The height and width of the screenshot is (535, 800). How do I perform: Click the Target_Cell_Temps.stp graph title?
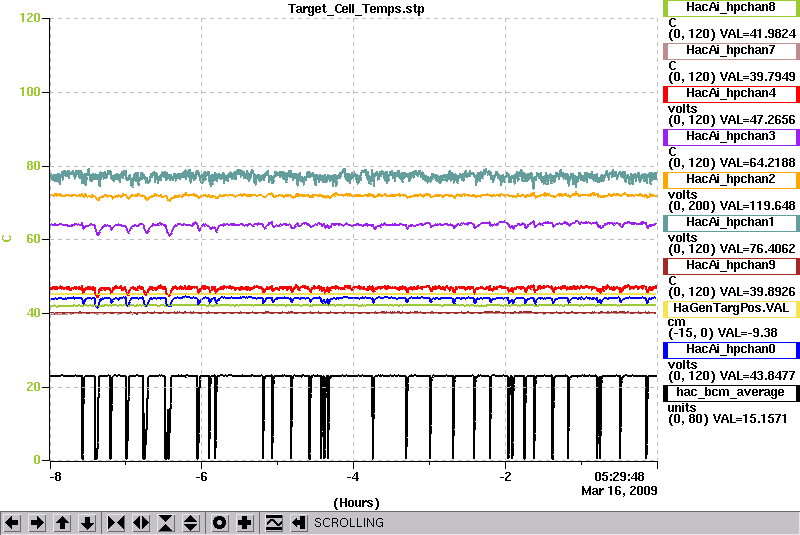pyautogui.click(x=356, y=9)
